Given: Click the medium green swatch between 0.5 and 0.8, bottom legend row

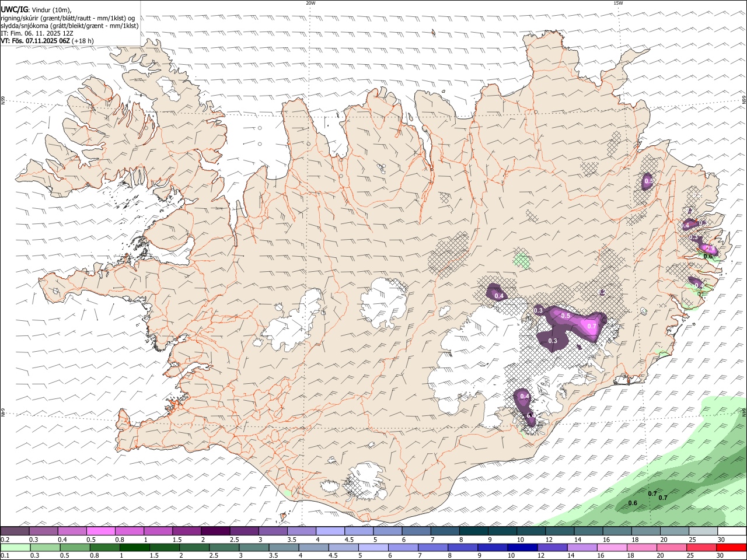Looking at the screenshot, I should click(x=75, y=547).
